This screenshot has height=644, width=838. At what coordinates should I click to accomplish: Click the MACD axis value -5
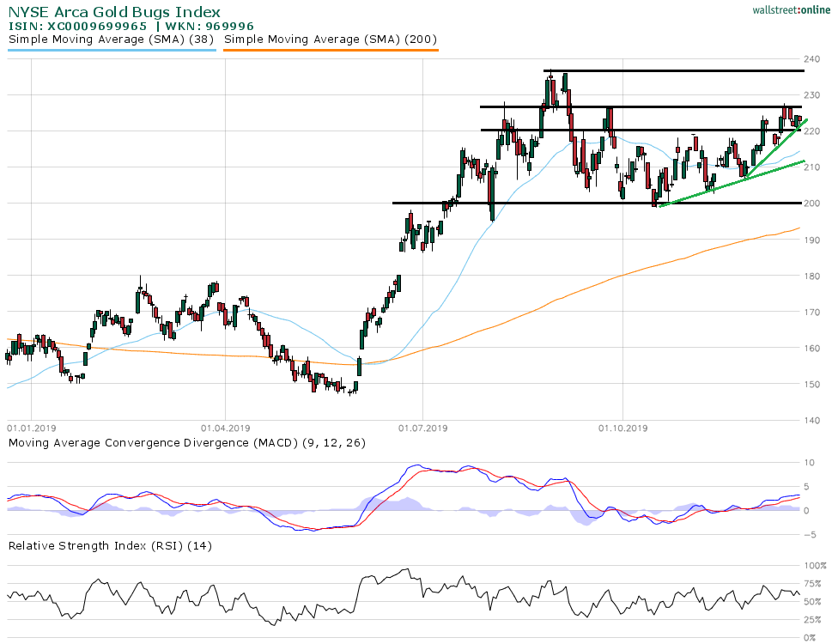coord(810,534)
